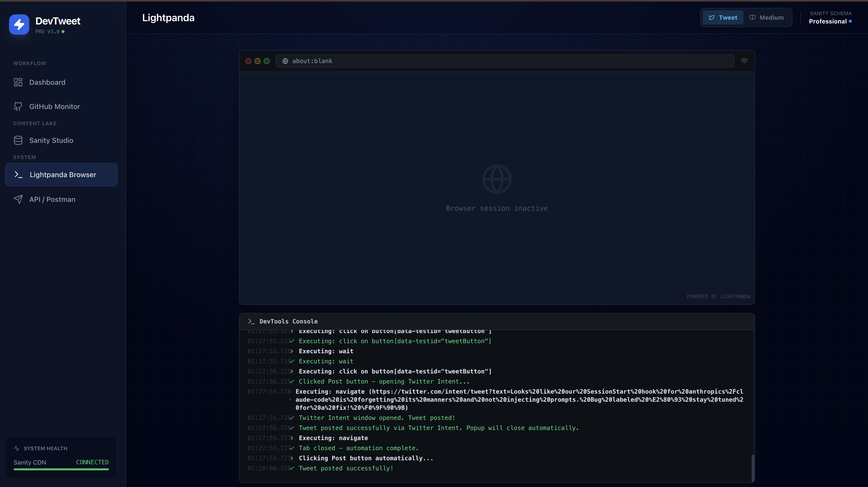
Task: Click the Sanity Studio database icon
Action: tap(18, 140)
